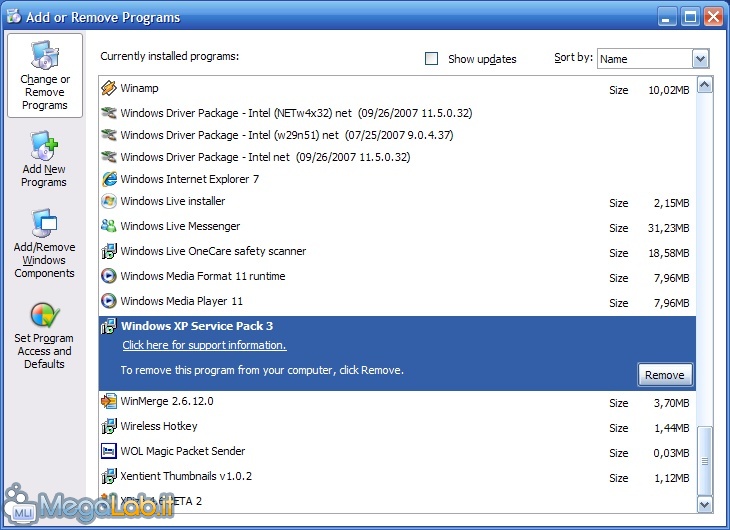Click the Internet Explorer 7 icon
730x530 pixels.
point(109,179)
